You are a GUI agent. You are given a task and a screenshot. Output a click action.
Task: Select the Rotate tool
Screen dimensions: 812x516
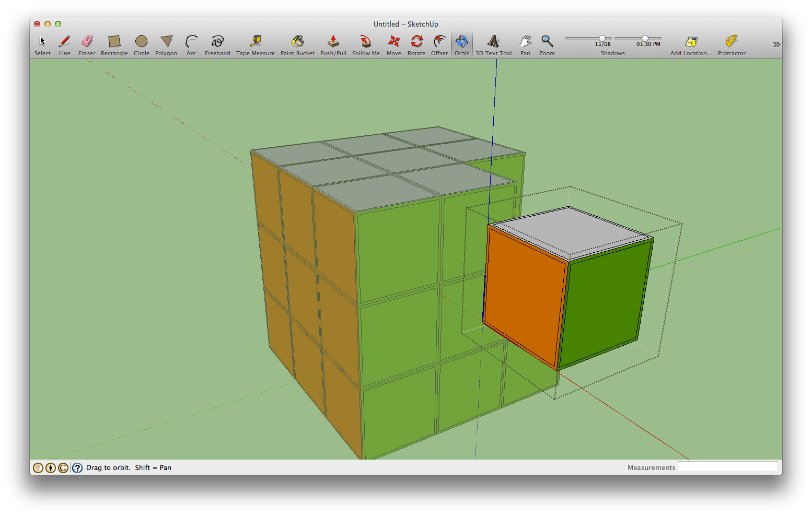[x=416, y=42]
